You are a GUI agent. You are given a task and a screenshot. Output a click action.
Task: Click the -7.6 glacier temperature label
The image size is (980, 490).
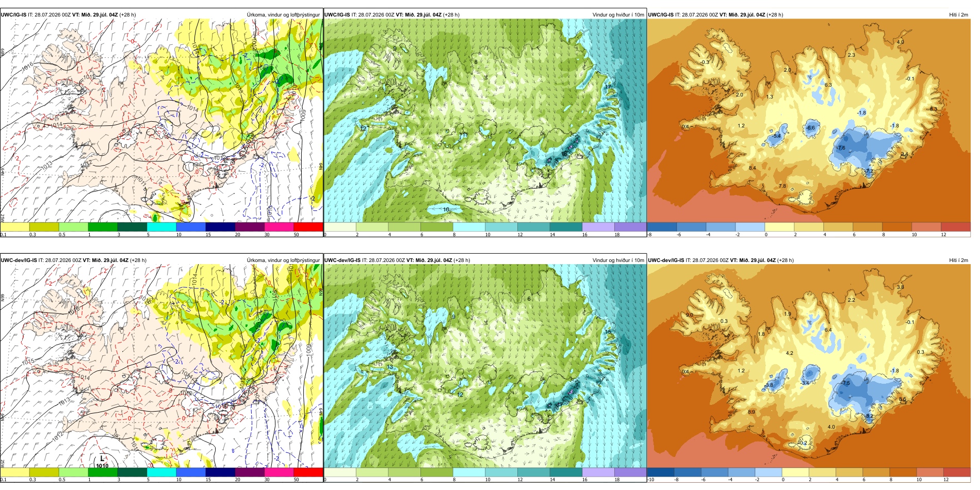pyautogui.click(x=840, y=148)
